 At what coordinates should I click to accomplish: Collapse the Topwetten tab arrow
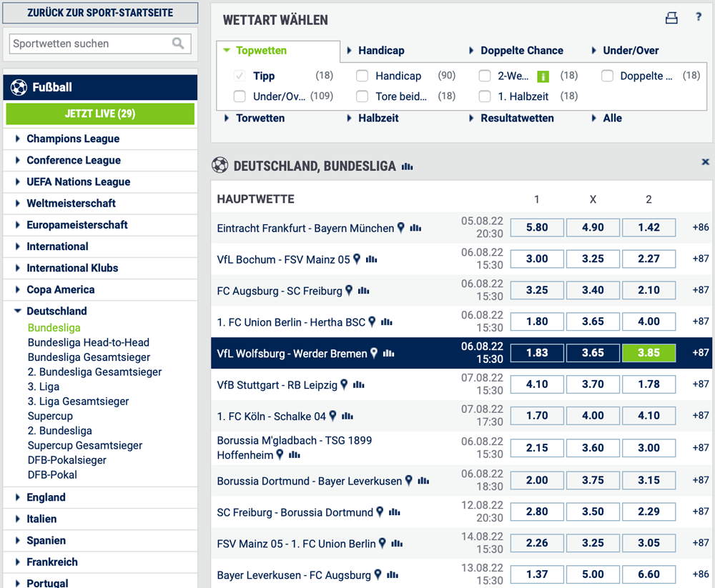coord(227,51)
